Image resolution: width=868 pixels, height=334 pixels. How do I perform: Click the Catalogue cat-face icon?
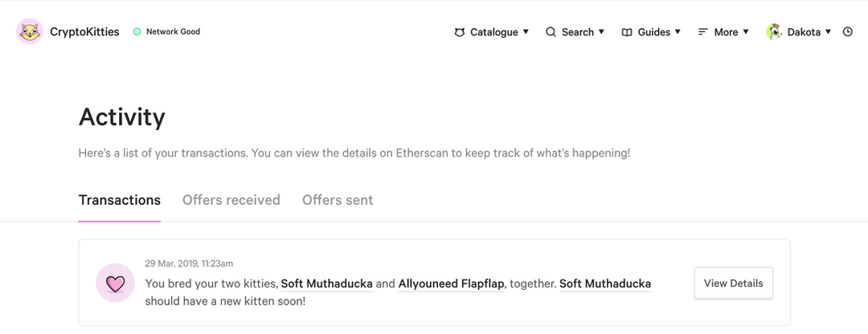click(460, 32)
